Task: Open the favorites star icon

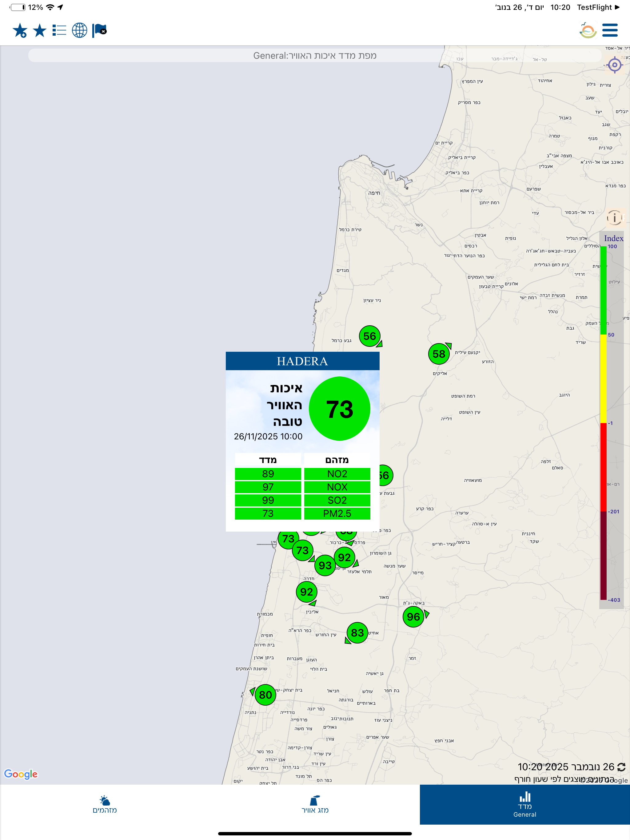Action: 39,30
